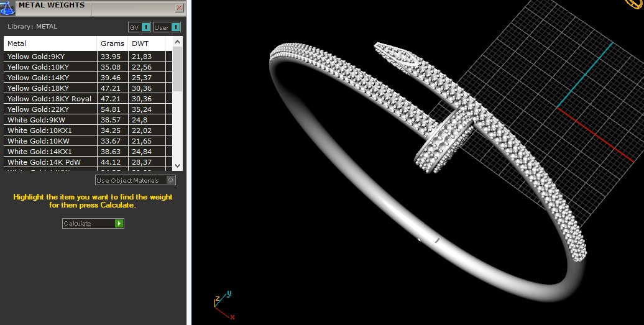The width and height of the screenshot is (644, 325).
Task: Click the 24,8 DWT value
Action: point(140,120)
